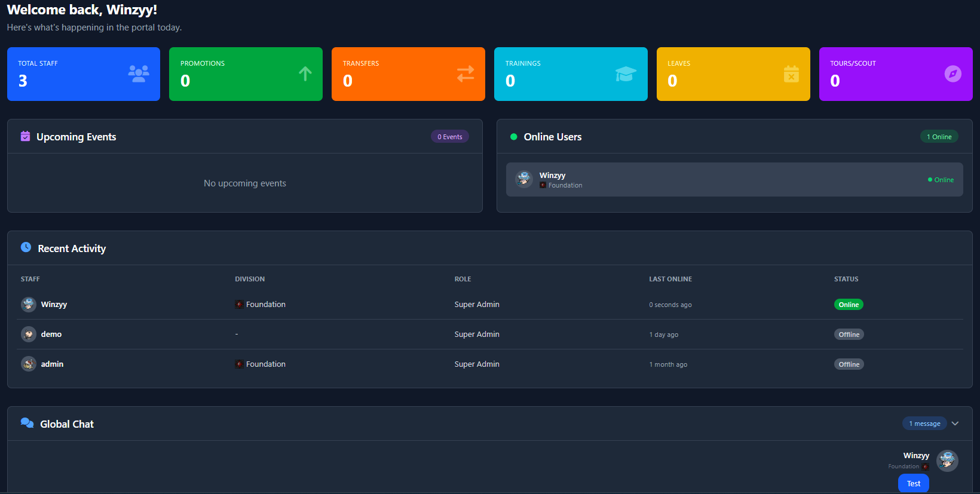
Task: Click the 0 Events badge
Action: coord(450,137)
